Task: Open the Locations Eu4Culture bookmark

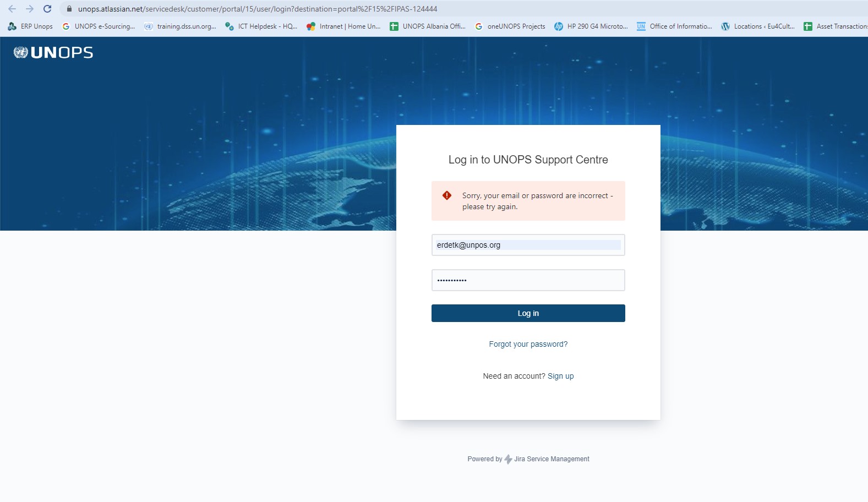Action: tap(758, 26)
